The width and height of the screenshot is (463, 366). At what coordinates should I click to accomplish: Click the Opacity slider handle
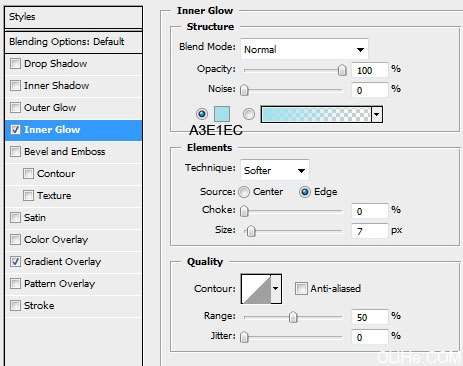point(342,70)
